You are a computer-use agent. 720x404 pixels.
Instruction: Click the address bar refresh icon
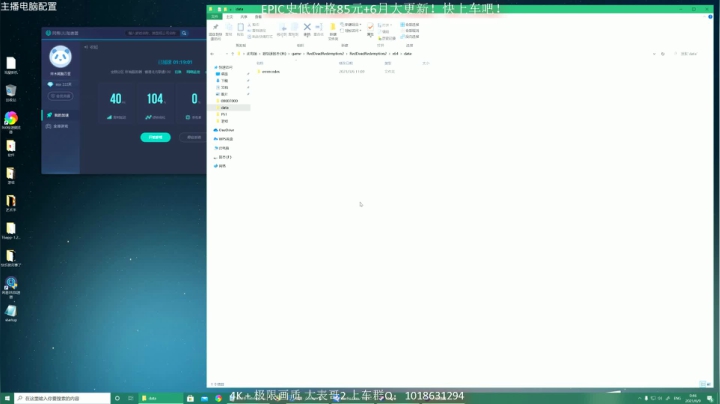click(x=663, y=54)
